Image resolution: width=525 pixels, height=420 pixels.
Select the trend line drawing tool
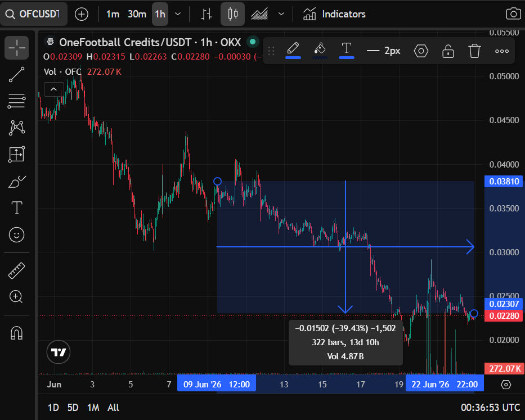click(16, 74)
